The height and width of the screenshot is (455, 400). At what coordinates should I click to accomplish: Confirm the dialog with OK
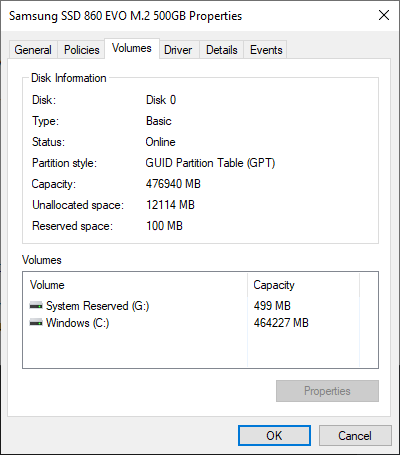pos(274,435)
